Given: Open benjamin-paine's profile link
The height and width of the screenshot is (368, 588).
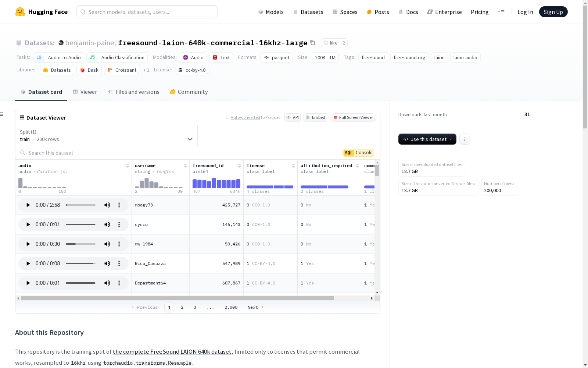Looking at the screenshot, I should [x=90, y=43].
